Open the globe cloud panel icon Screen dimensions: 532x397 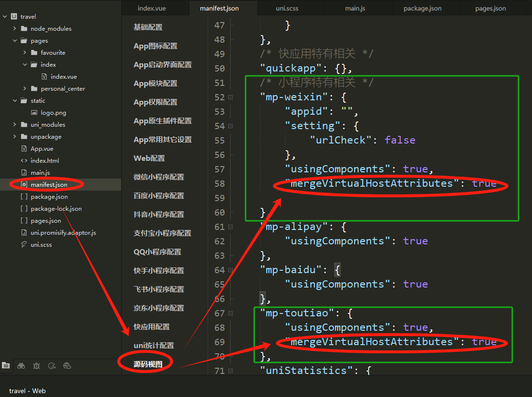67,366
